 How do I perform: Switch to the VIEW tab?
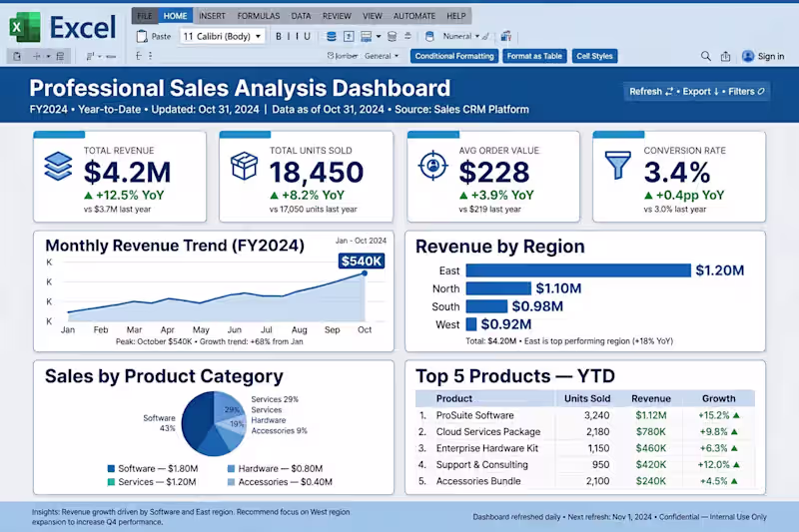(372, 16)
